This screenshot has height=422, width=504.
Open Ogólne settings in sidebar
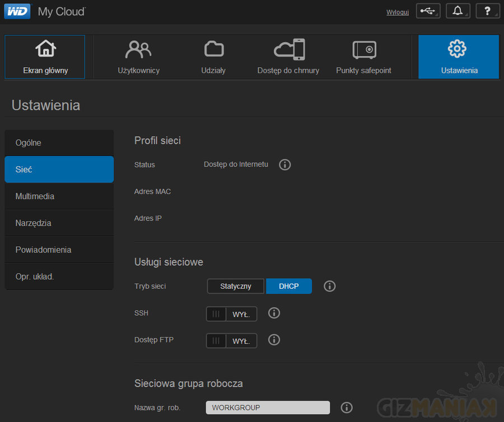coord(59,143)
